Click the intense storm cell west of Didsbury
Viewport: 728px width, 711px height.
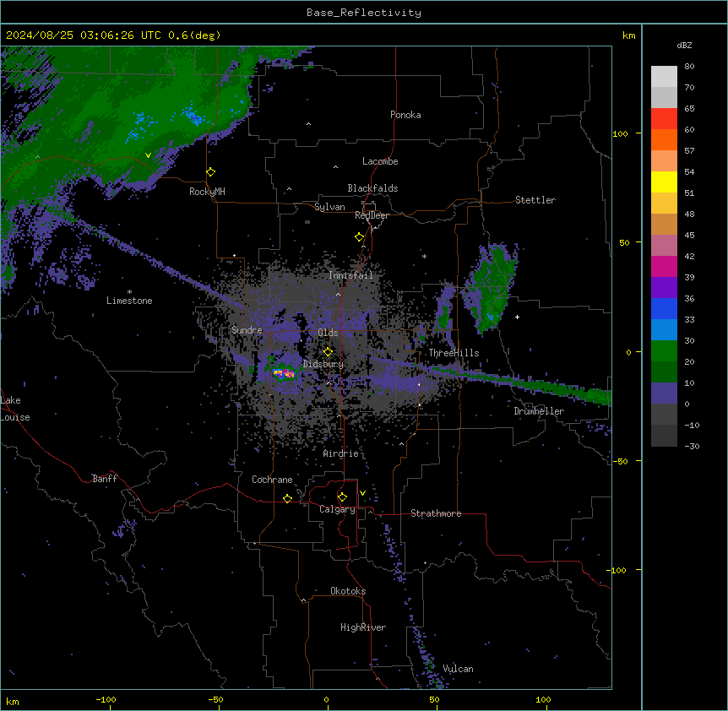tap(284, 373)
